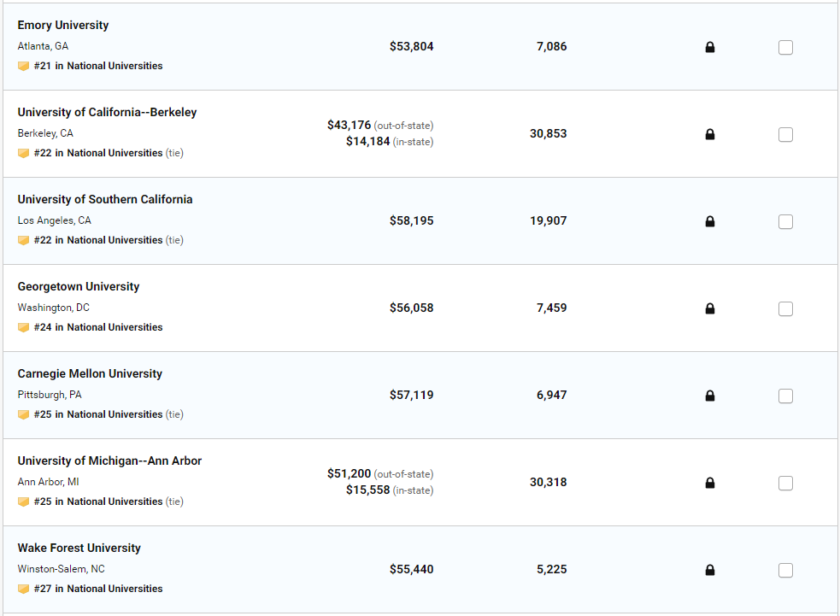Click the lock icon for Michigan--Ann Arbor
The width and height of the screenshot is (840, 616).
(709, 484)
